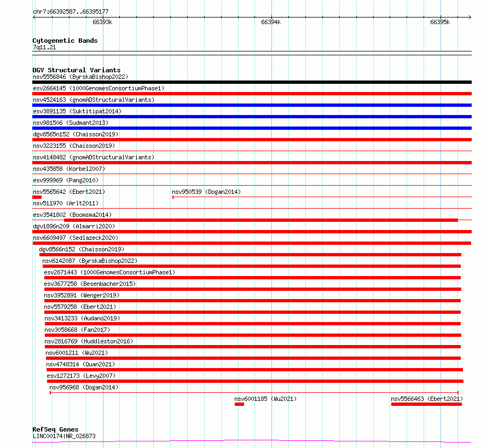Select nsv3413233 (Audano2019) variant label
Image resolution: width=487 pixels, height=448 pixels.
[x=82, y=318]
